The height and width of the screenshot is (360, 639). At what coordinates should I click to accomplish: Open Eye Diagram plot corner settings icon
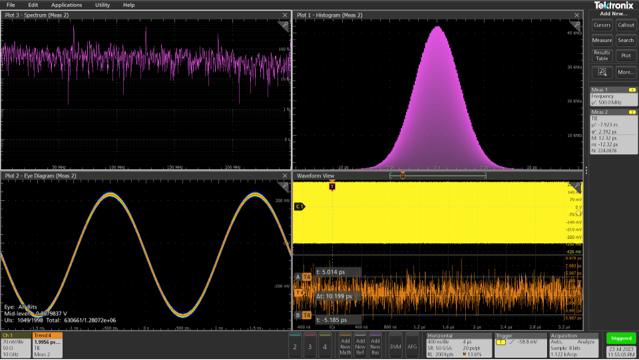284,187
